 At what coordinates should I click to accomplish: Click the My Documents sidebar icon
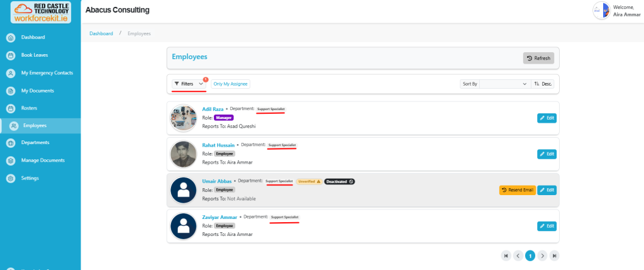pyautogui.click(x=11, y=91)
